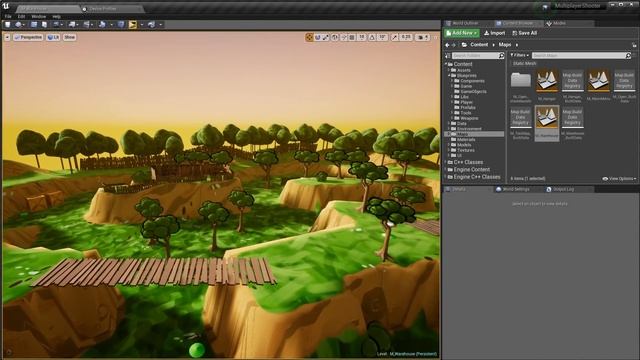Toggle rotation snapping triangle icon

click(372, 37)
